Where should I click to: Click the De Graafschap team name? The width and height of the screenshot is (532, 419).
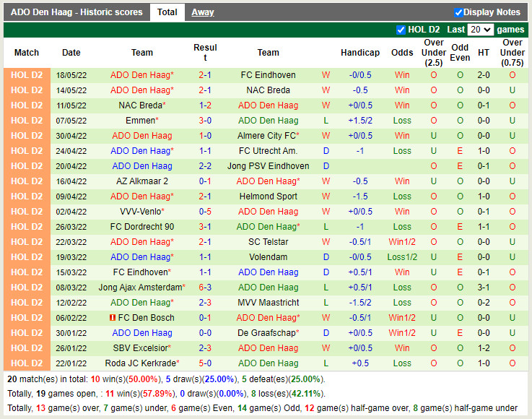point(266,333)
